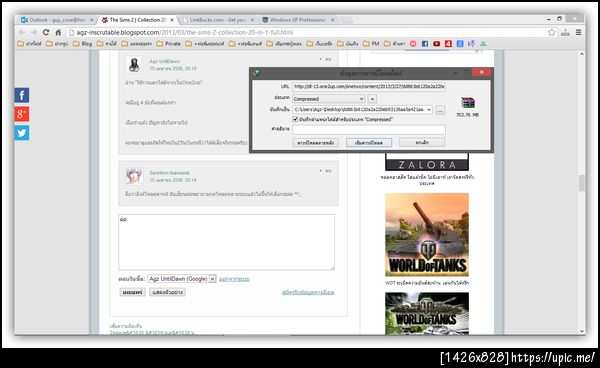The height and width of the screenshot is (368, 600).
Task: Open the lower grey World of Tanks ad
Action: 427,313
